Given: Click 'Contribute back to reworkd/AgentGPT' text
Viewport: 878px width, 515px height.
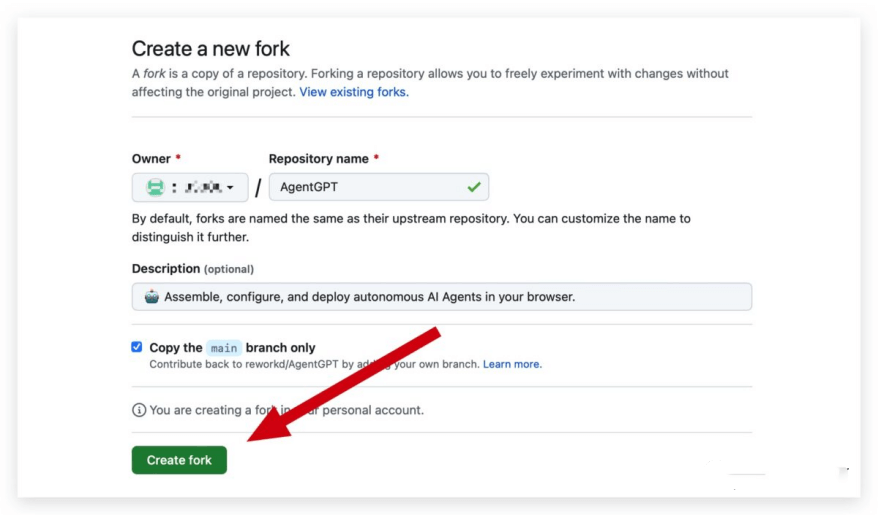Looking at the screenshot, I should pos(315,364).
